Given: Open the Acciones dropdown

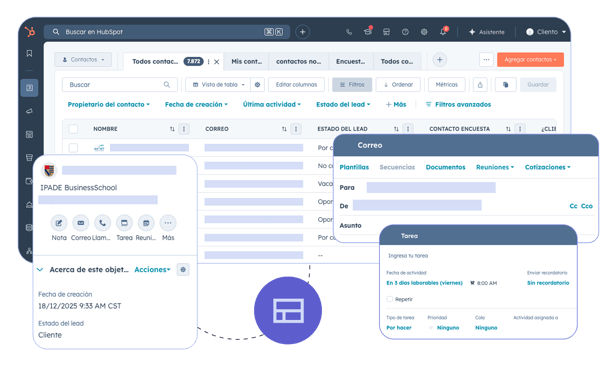Looking at the screenshot, I should click(152, 270).
